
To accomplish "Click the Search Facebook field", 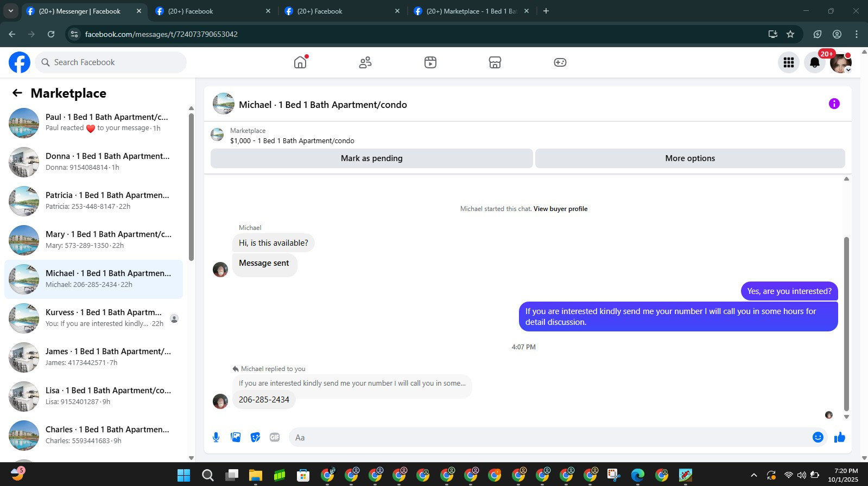I will [x=111, y=62].
